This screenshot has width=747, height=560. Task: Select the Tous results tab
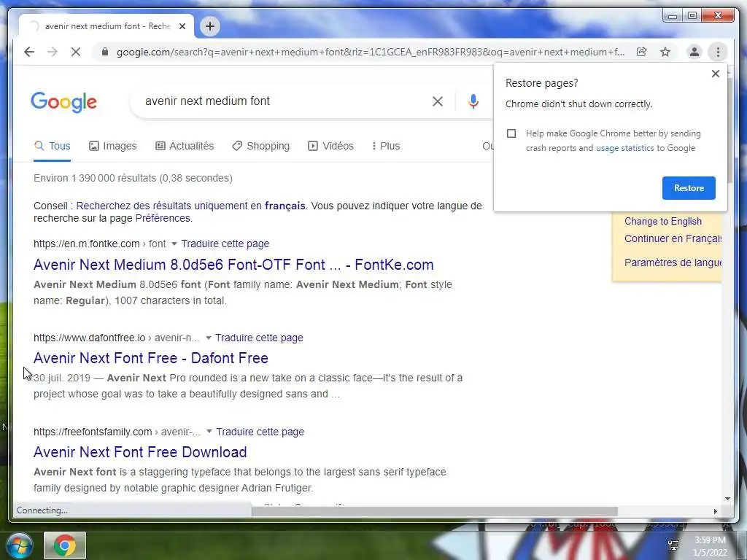point(53,146)
